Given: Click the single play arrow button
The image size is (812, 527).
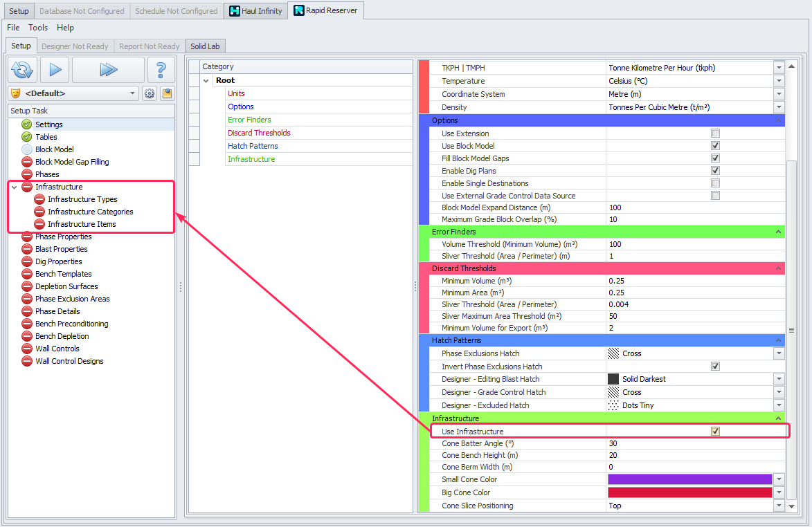Looking at the screenshot, I should 55,70.
